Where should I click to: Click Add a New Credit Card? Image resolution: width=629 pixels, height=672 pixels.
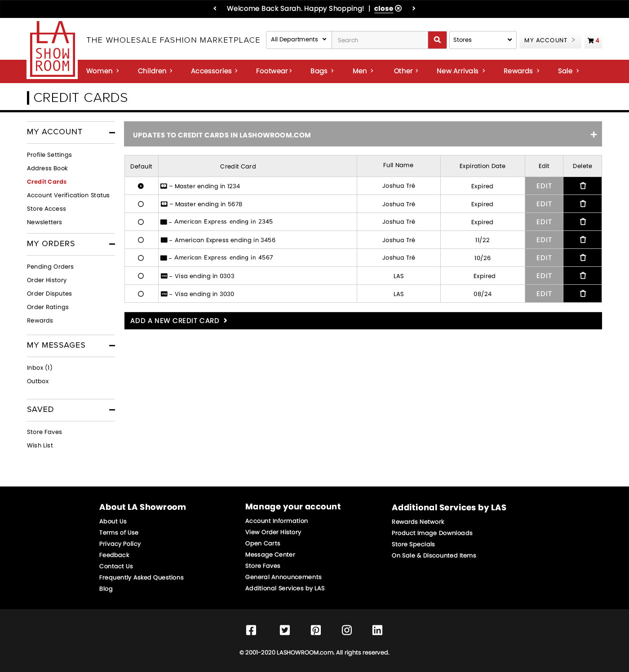click(179, 321)
